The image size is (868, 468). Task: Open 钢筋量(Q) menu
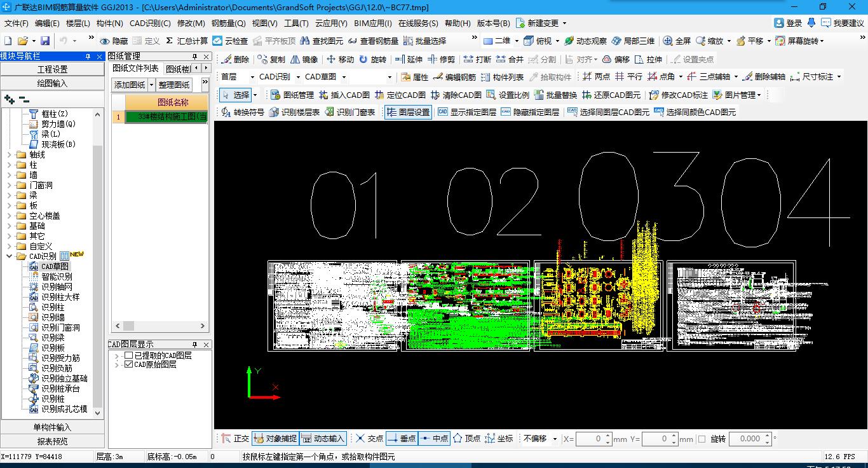[x=228, y=23]
